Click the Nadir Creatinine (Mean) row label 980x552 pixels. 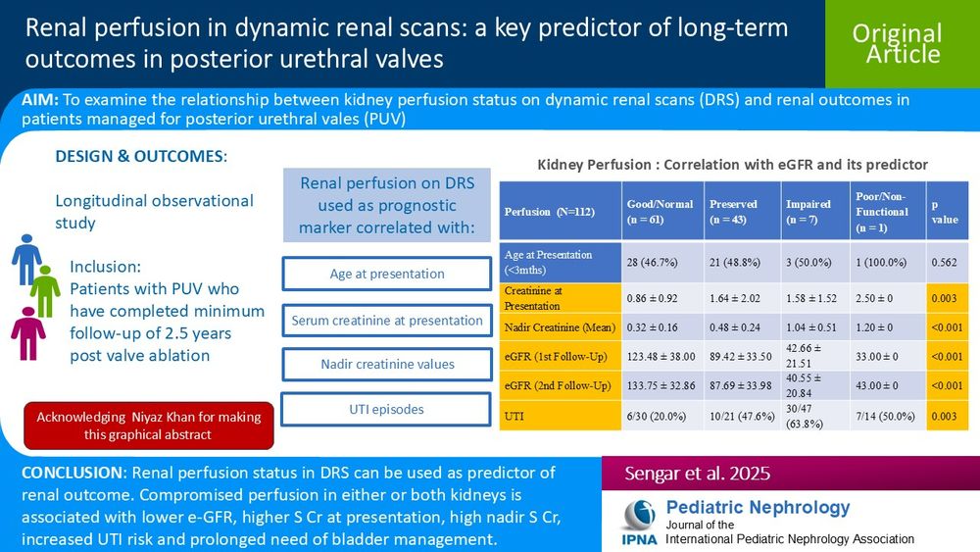(x=560, y=327)
